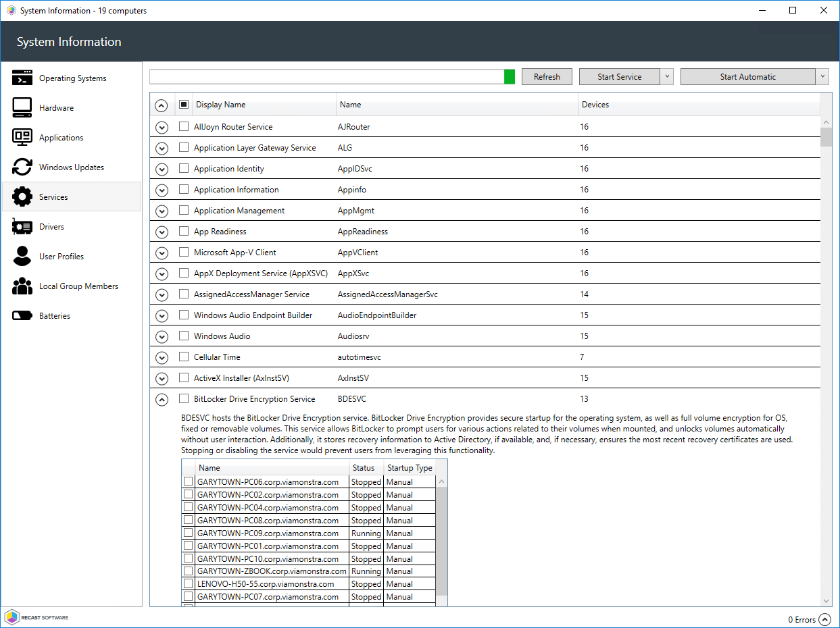The height and width of the screenshot is (628, 840).
Task: Open the Local Group Members icon
Action: [22, 286]
